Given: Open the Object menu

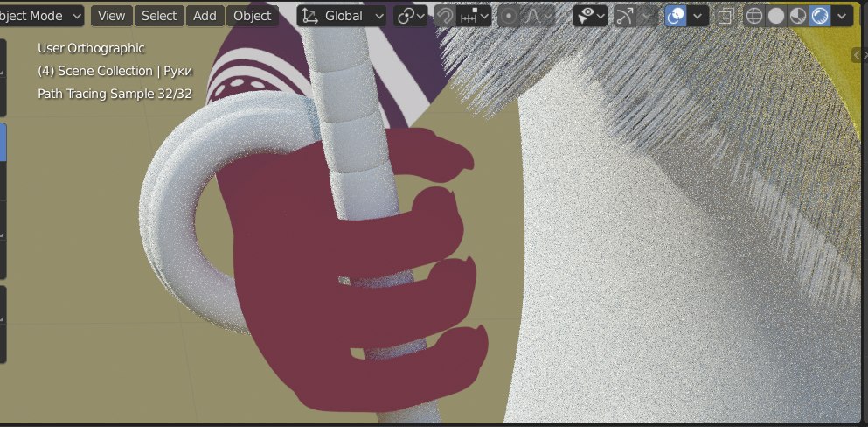Looking at the screenshot, I should [x=252, y=16].
